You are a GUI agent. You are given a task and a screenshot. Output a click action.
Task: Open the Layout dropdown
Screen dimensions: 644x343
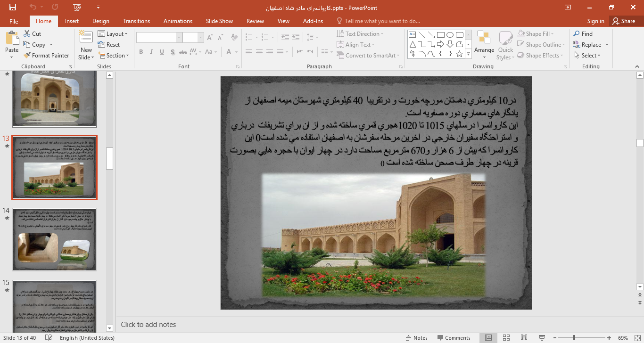pyautogui.click(x=113, y=34)
